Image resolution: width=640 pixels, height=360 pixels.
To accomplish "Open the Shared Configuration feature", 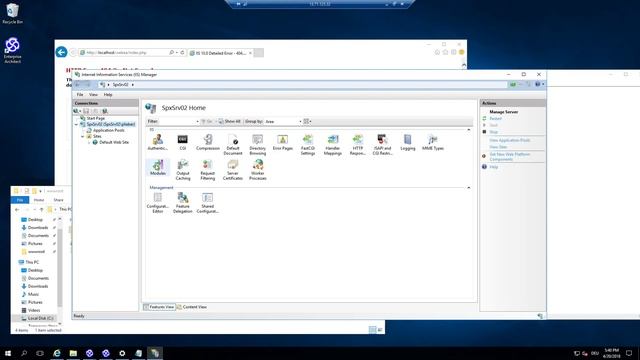I will 207,203.
